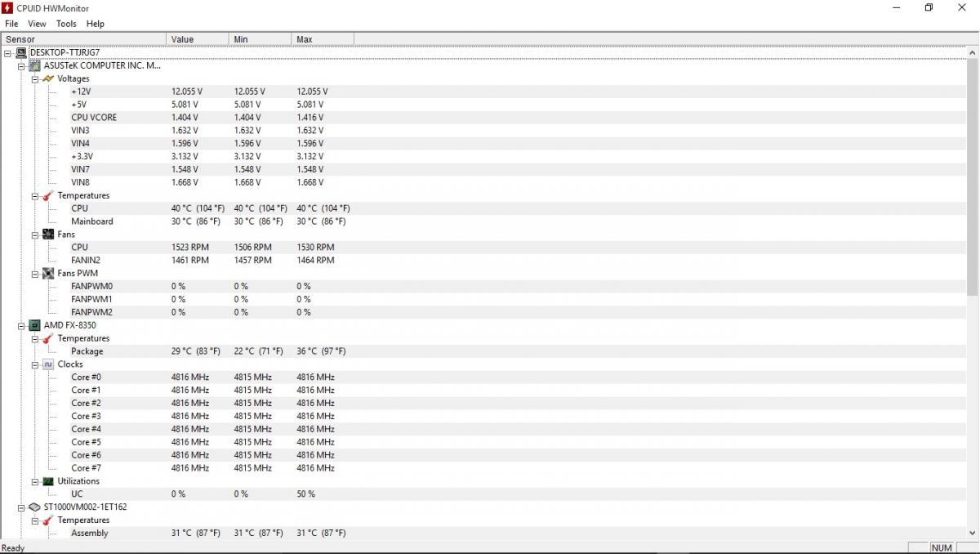Click the Max column header

click(323, 39)
